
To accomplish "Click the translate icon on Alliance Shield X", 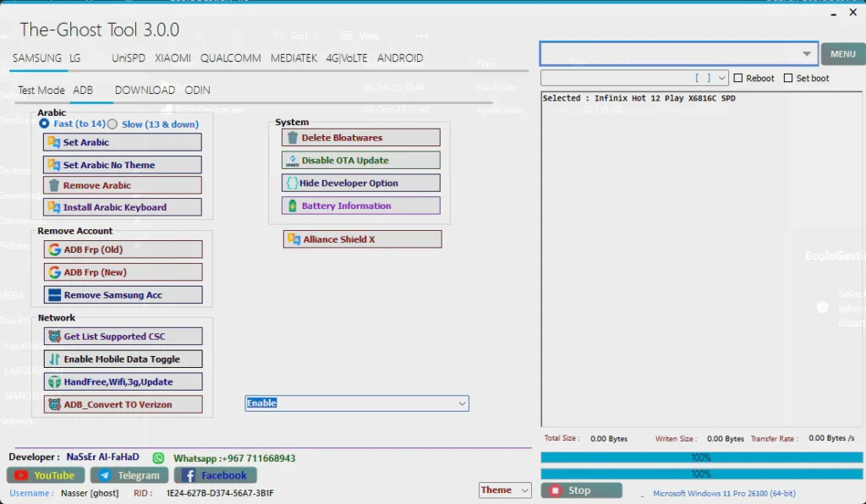I will click(x=294, y=239).
